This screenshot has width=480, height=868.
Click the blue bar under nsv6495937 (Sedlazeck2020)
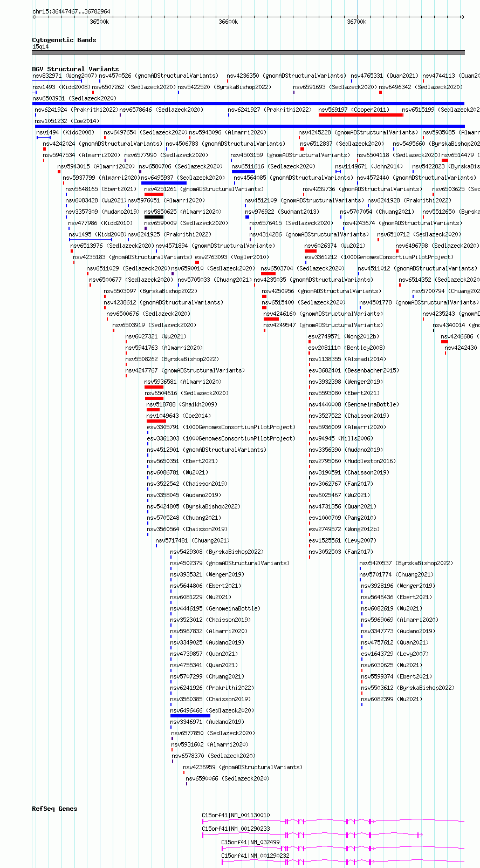tap(163, 183)
